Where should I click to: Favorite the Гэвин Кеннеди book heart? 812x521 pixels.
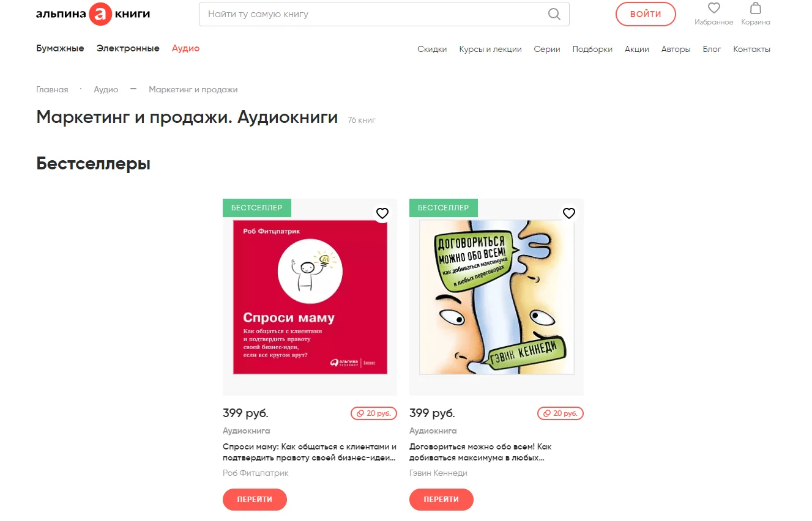click(569, 213)
